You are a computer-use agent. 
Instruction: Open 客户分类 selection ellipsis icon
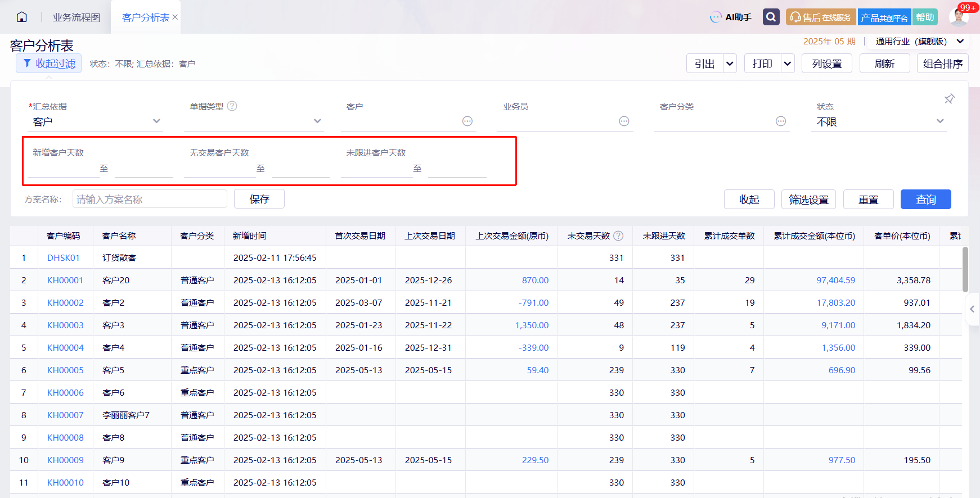tap(781, 121)
